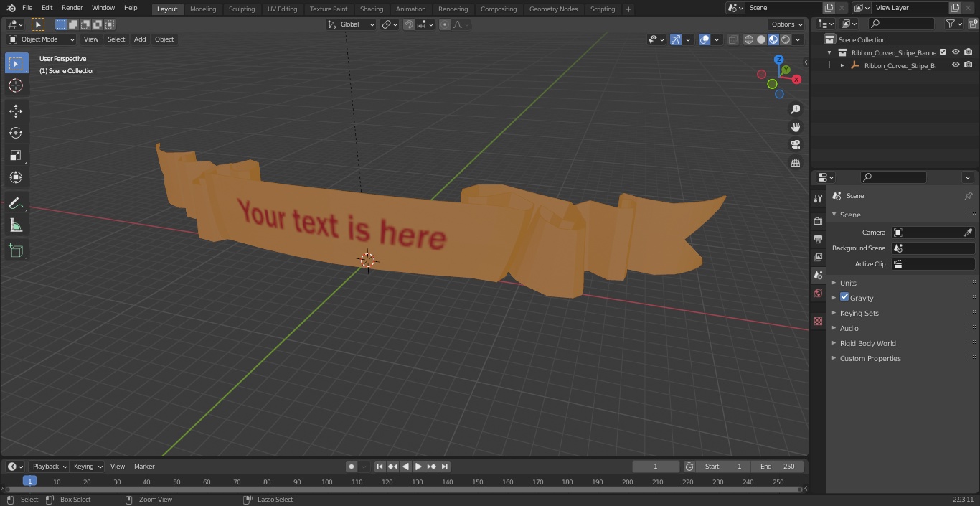Open the viewport Options dropdown
This screenshot has width=980, height=506.
coord(787,24)
